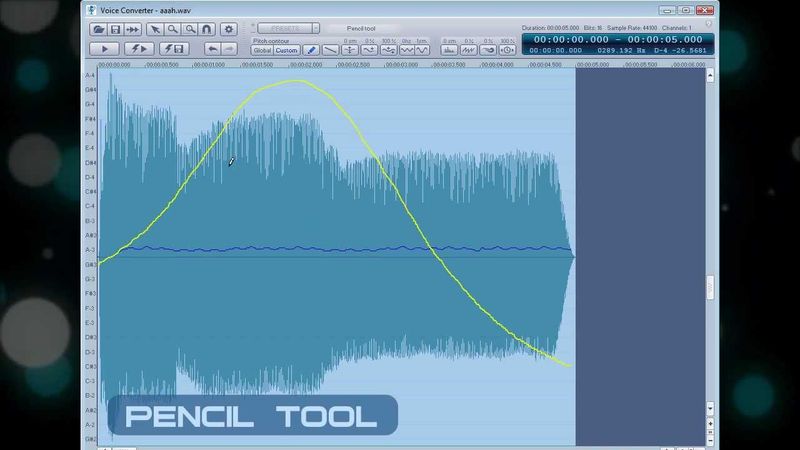Select the 0hz vibrato wave tool
The width and height of the screenshot is (800, 450).
[406, 50]
